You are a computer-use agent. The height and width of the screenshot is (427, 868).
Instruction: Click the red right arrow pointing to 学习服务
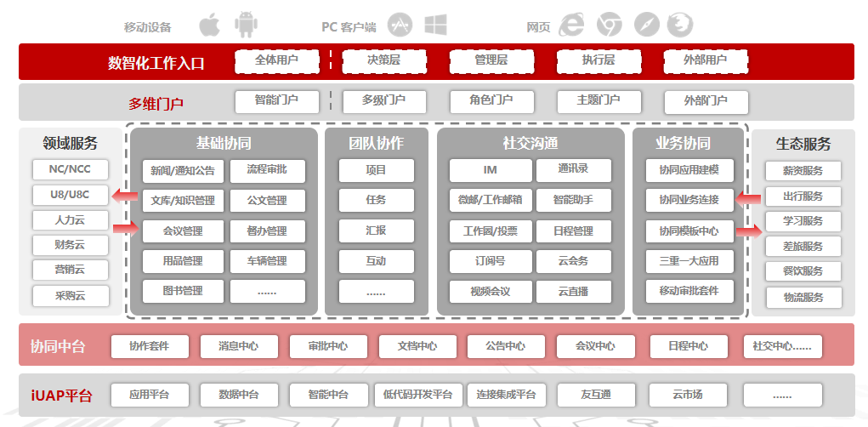749,231
